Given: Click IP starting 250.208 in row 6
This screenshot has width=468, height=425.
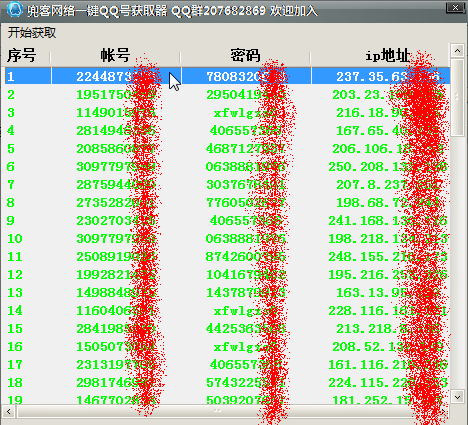Looking at the screenshot, I should [388, 167].
